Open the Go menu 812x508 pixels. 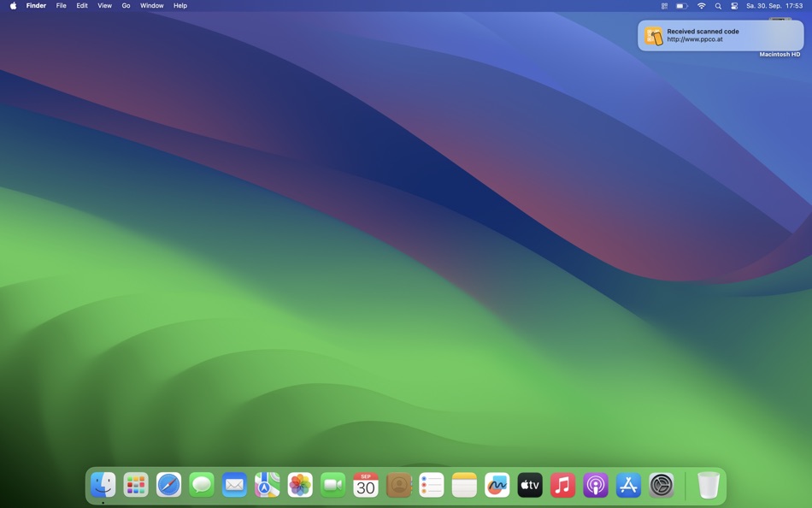pos(126,6)
